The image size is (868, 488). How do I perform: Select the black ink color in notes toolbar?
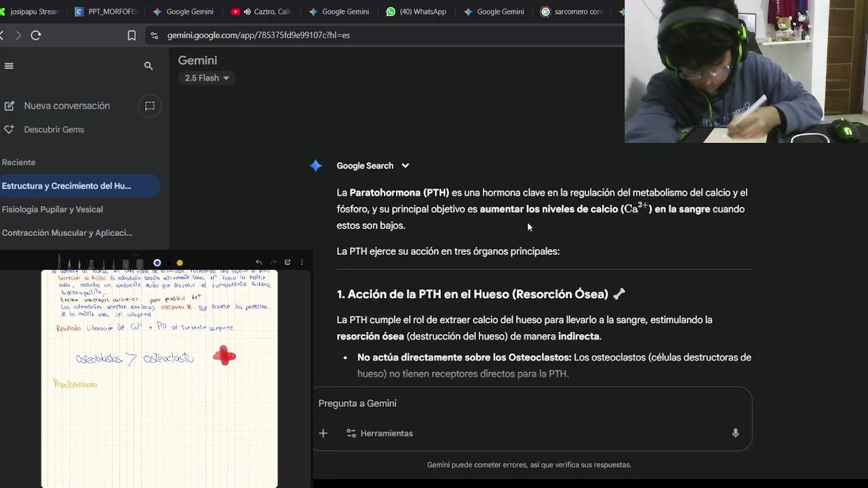point(169,263)
